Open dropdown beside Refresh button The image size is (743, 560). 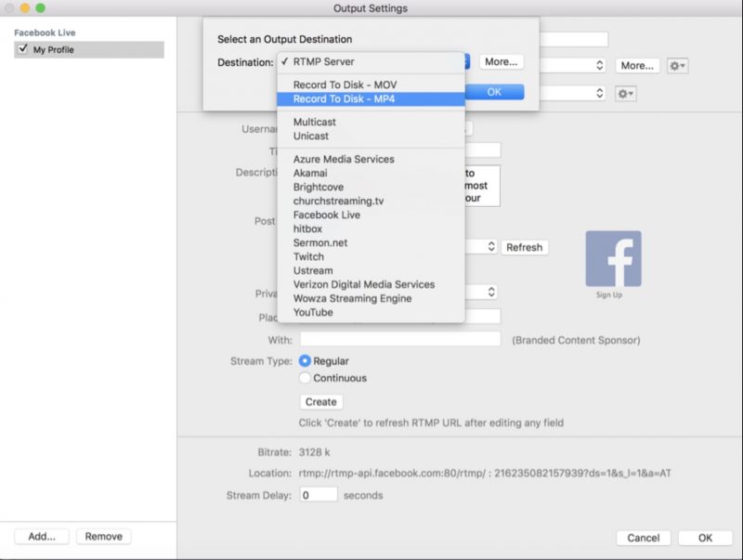pyautogui.click(x=481, y=247)
